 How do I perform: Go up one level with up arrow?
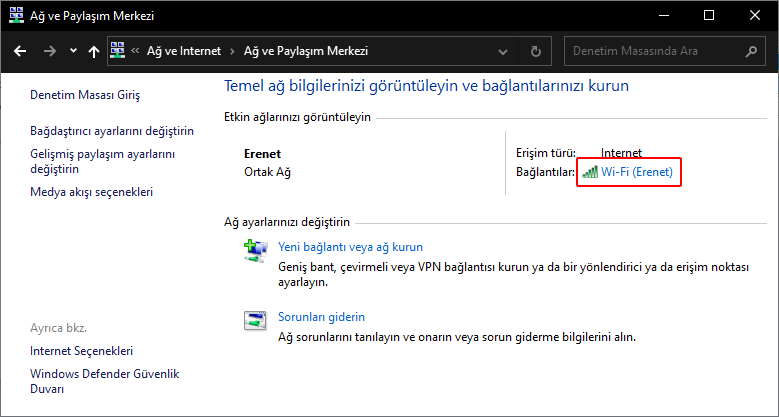[x=93, y=51]
